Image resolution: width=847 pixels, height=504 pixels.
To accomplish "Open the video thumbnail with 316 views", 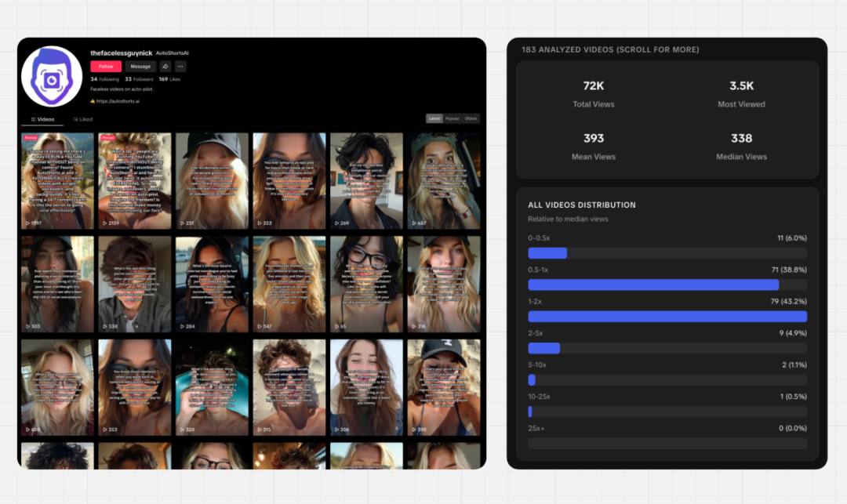I will [x=443, y=284].
